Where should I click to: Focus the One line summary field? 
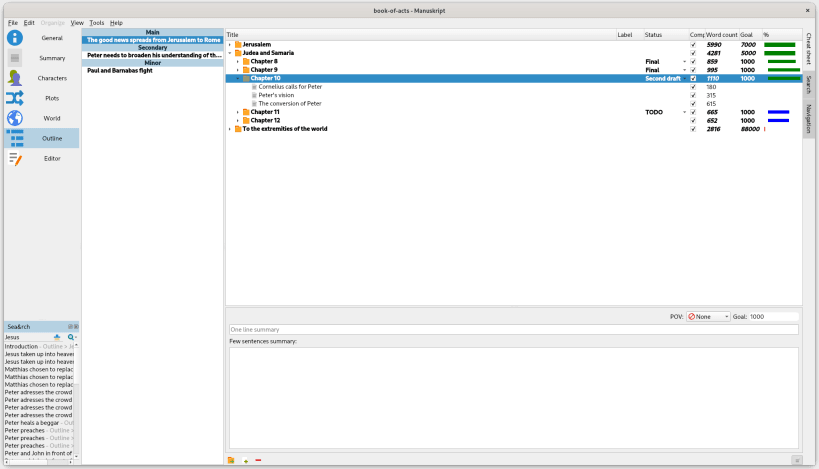(513, 330)
